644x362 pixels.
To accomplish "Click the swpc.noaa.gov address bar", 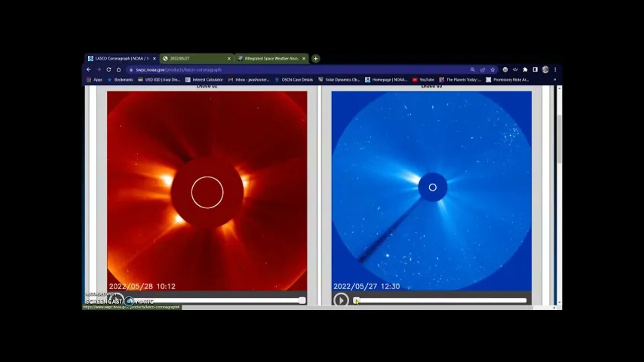I will (297, 70).
